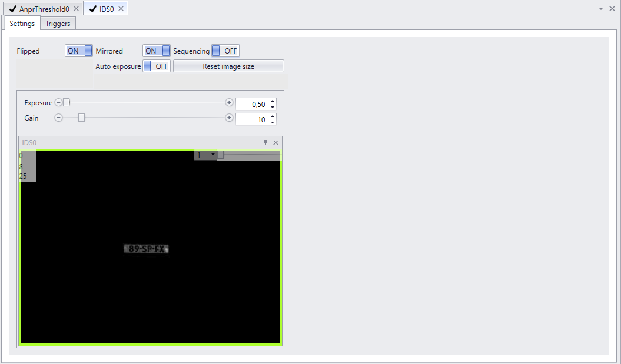Close the IDS0 document tab

(121, 8)
